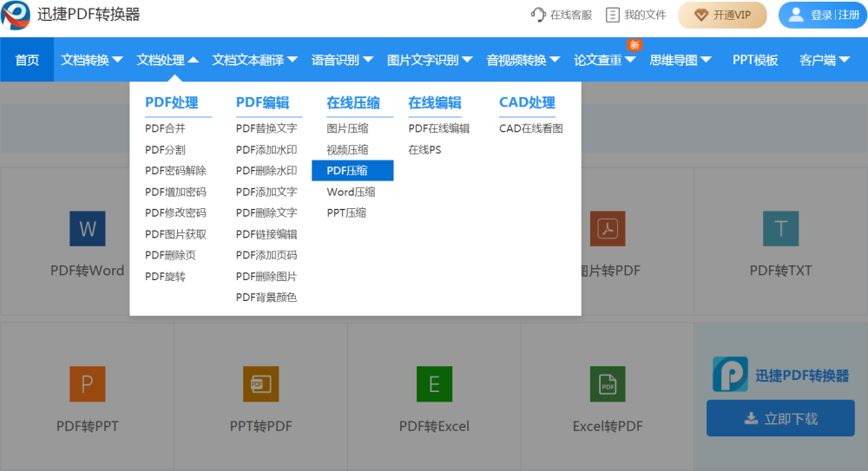This screenshot has width=868, height=471.
Task: Click the teal T PDF转TXT icon
Action: coord(780,229)
